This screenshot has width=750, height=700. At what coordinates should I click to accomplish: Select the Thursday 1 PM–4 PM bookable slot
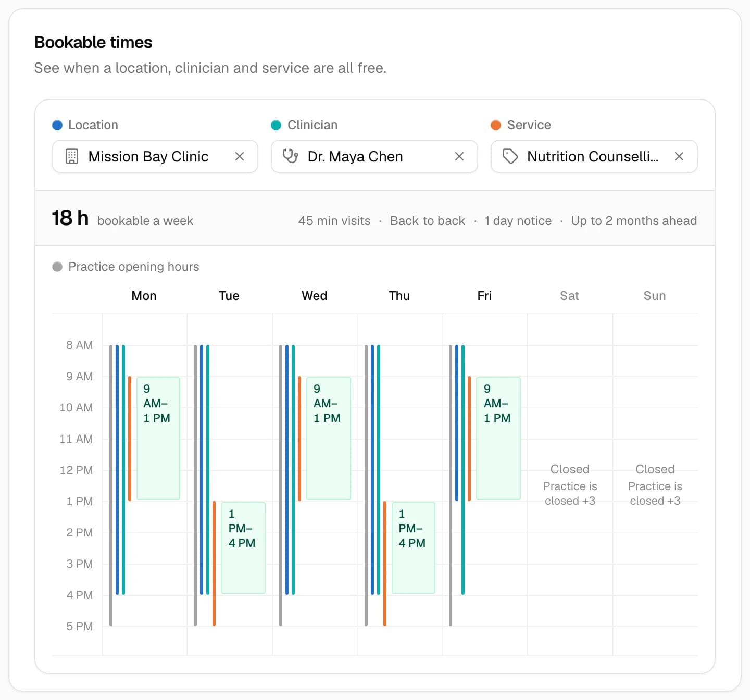(414, 548)
